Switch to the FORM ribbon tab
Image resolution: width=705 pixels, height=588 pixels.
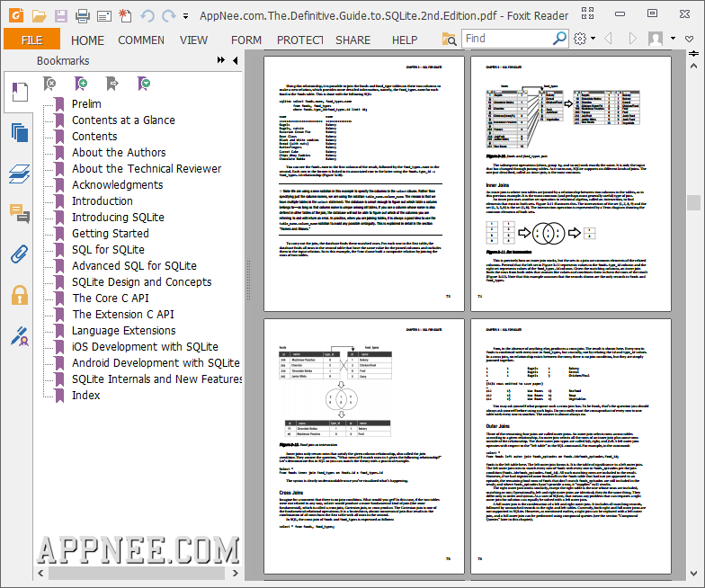246,40
